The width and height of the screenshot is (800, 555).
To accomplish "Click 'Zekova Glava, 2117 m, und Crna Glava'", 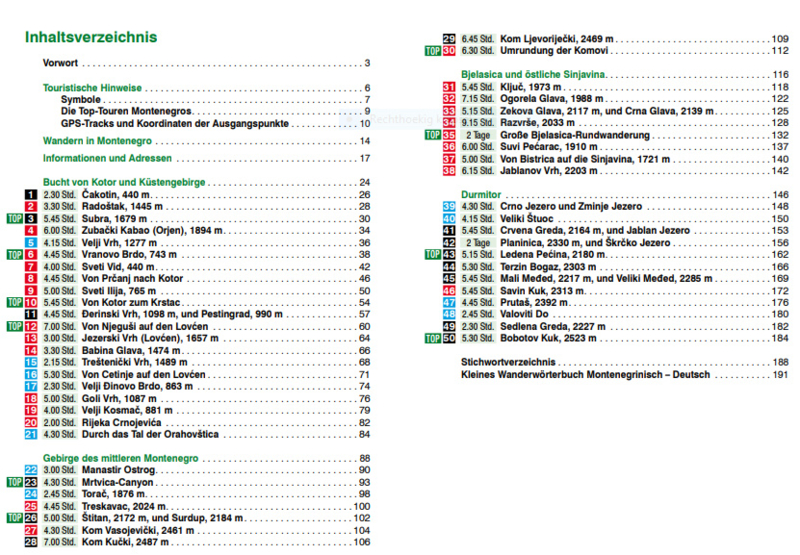I will click(x=607, y=111).
